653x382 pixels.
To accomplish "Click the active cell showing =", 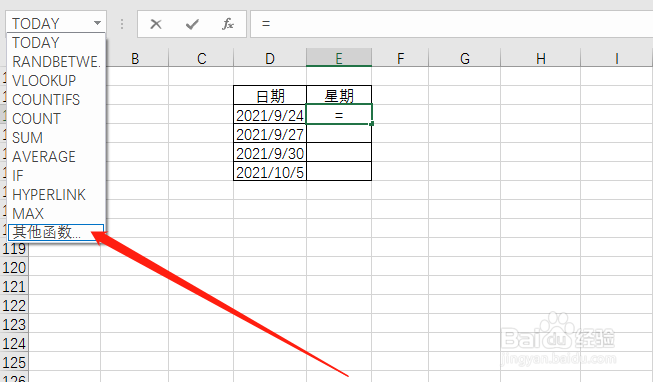I will 339,115.
